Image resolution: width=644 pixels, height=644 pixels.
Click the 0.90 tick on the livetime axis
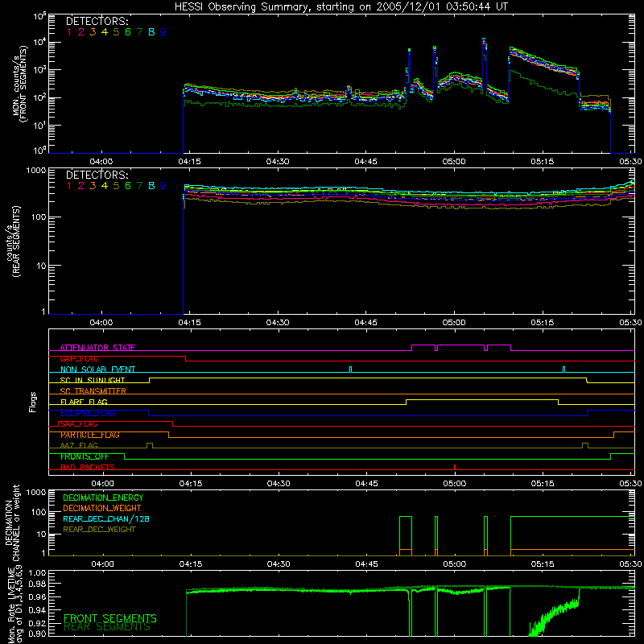pyautogui.click(x=37, y=634)
